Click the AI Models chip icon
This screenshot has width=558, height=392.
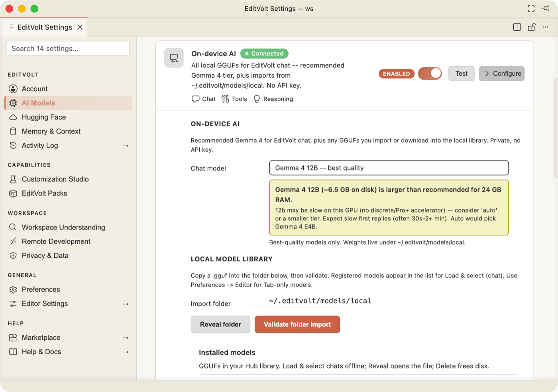[x=13, y=103]
